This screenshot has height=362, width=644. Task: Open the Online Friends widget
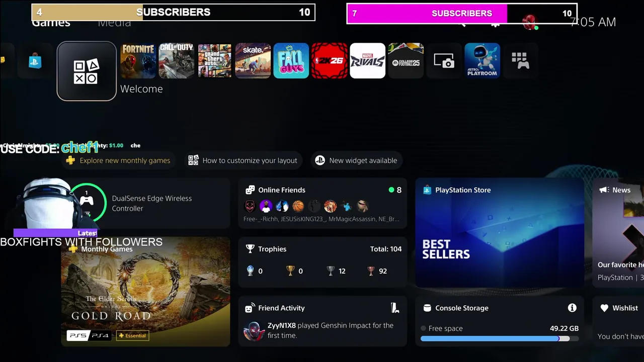pyautogui.click(x=323, y=203)
